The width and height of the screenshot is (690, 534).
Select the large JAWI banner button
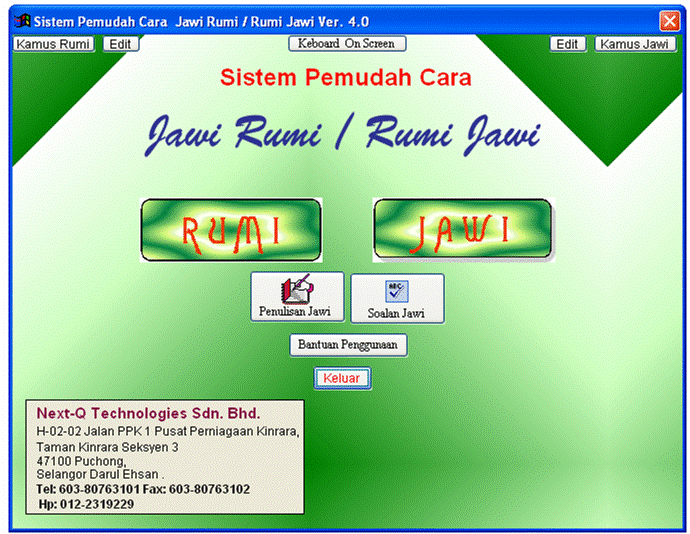[463, 229]
